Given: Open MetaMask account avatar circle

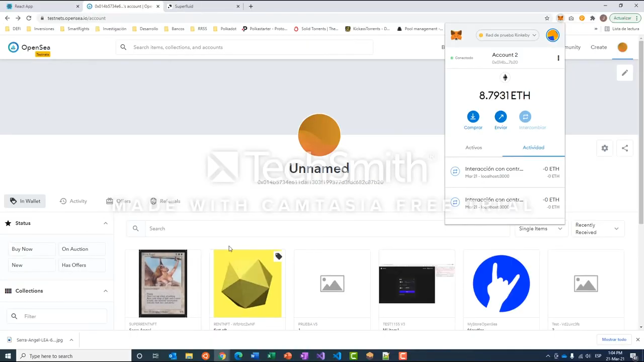Looking at the screenshot, I should click(552, 35).
